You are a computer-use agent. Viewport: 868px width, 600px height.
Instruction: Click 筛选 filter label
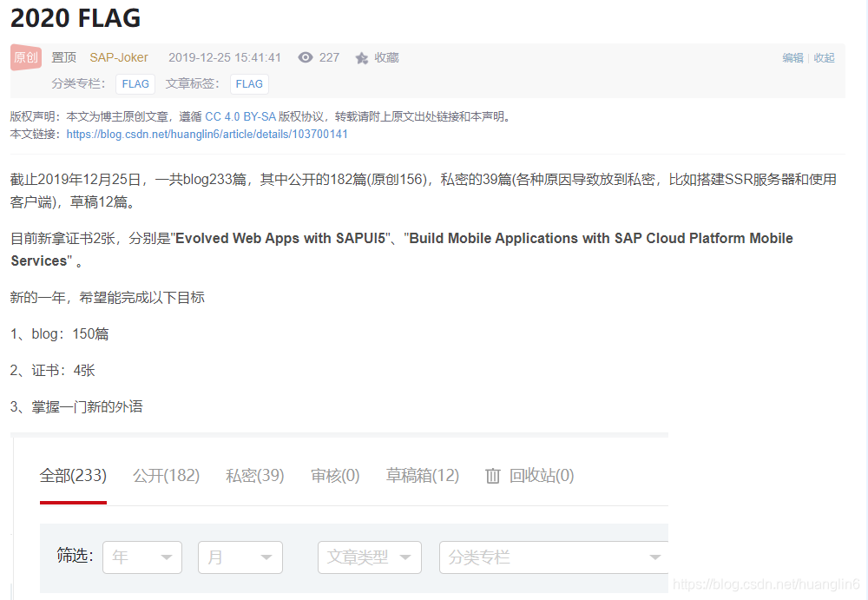[75, 556]
